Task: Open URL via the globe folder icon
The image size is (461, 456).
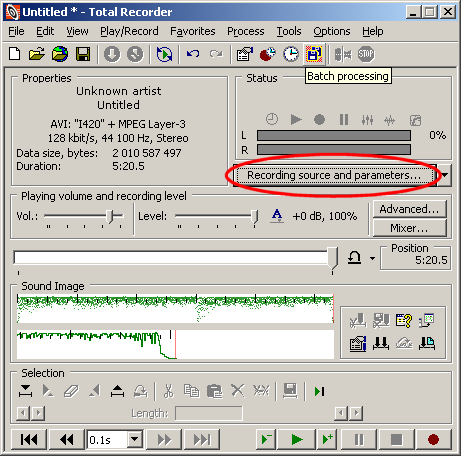Action: [60, 54]
